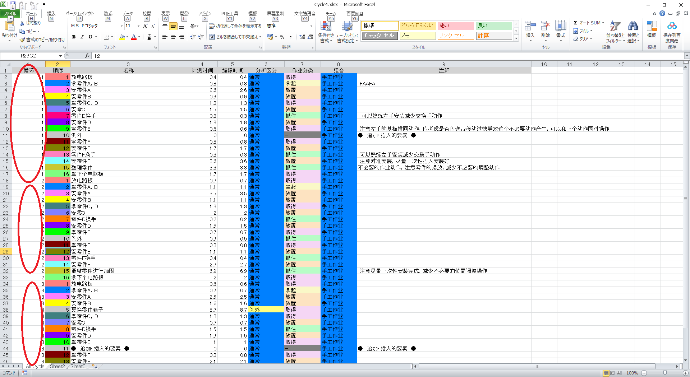The image size is (690, 377).
Task: Click Decrease Decimal icon
Action: click(309, 37)
